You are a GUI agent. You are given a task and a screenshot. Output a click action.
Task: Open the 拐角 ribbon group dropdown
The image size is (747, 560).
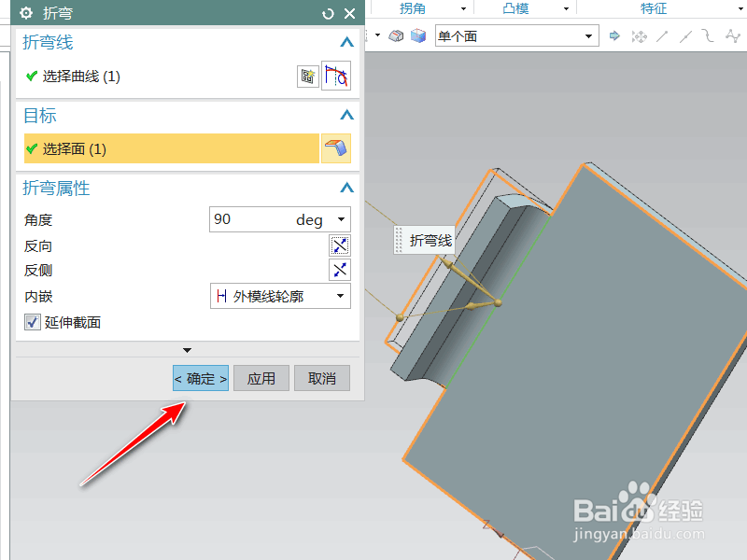[463, 8]
